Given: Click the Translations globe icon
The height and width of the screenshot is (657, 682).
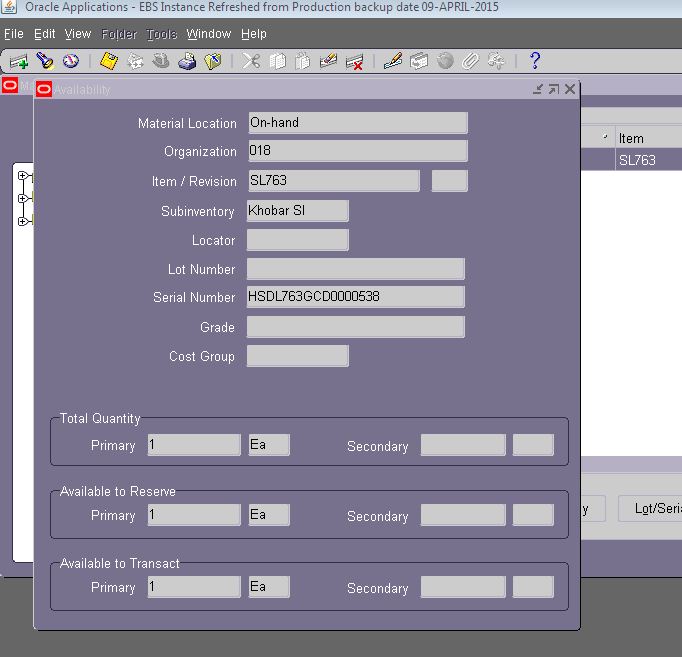Looking at the screenshot, I should click(445, 61).
